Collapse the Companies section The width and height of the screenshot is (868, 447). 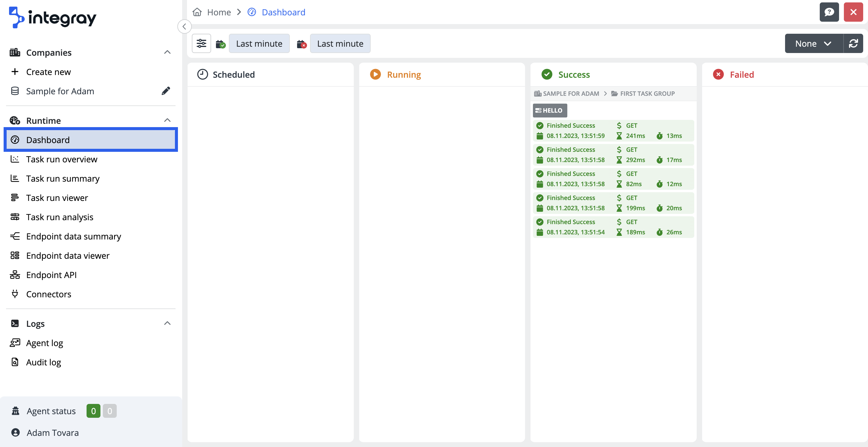(x=167, y=52)
